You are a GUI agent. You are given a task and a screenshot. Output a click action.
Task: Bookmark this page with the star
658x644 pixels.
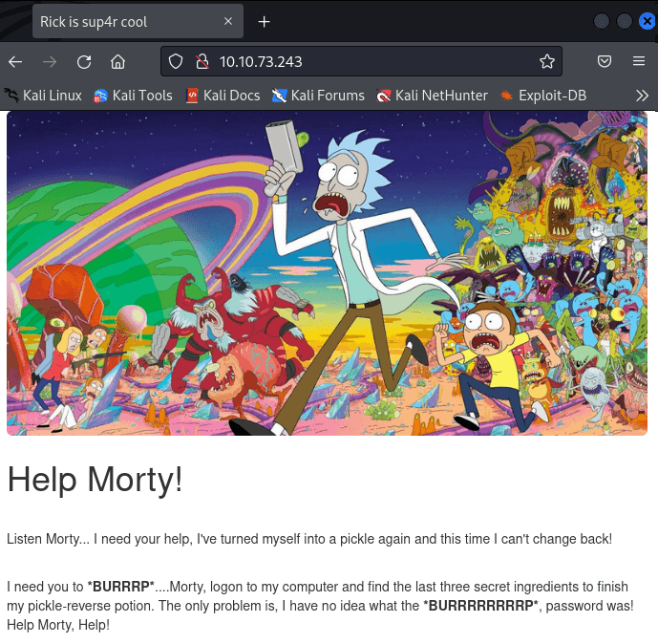pyautogui.click(x=547, y=61)
